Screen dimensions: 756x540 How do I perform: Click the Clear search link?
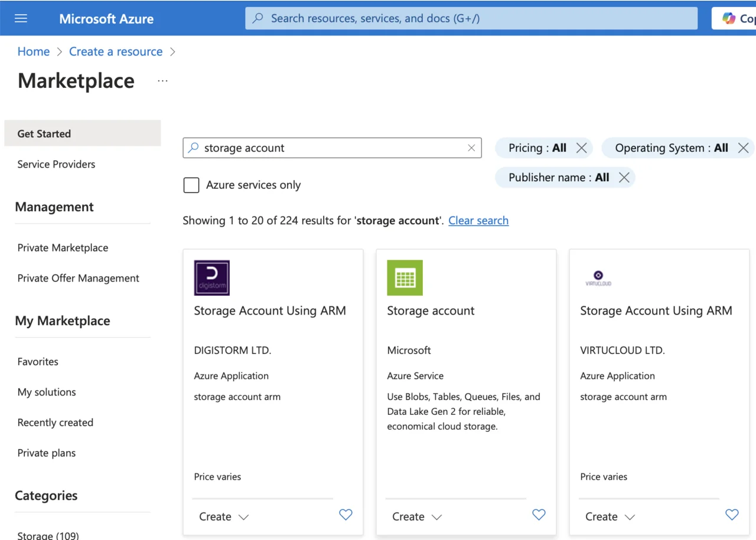point(478,221)
